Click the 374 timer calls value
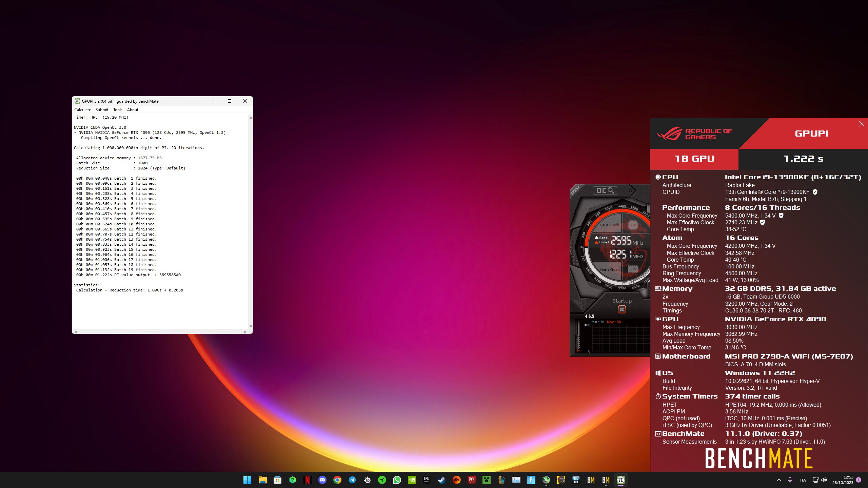This screenshot has width=868, height=488. click(752, 396)
